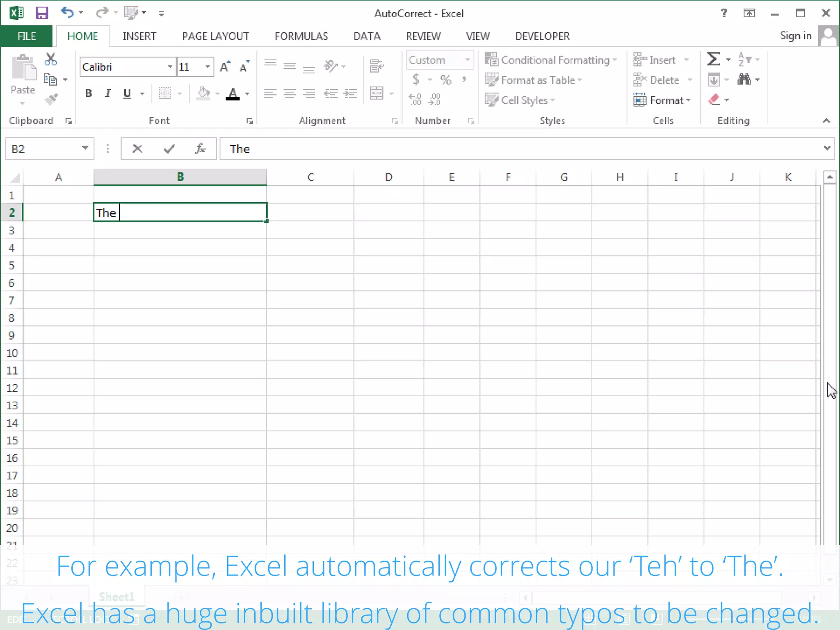
Task: Select column C header
Action: coord(310,177)
